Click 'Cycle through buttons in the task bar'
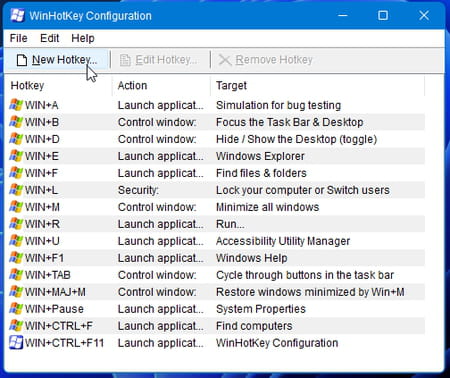 (x=305, y=275)
